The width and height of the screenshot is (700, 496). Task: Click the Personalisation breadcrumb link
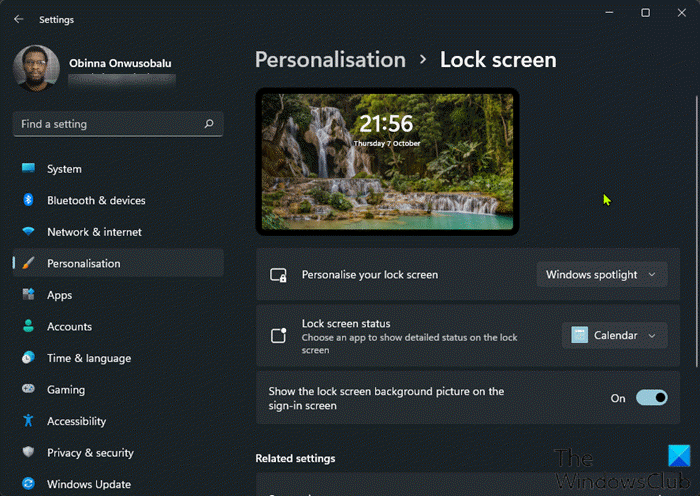330,60
